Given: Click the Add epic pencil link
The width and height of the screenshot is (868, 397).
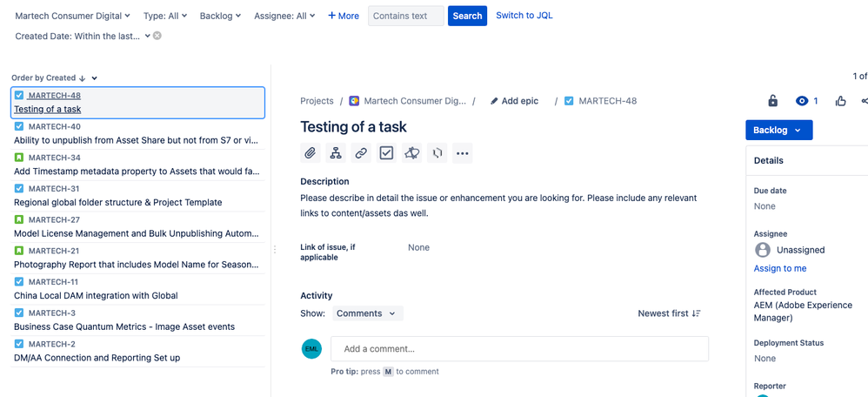Looking at the screenshot, I should tap(514, 101).
